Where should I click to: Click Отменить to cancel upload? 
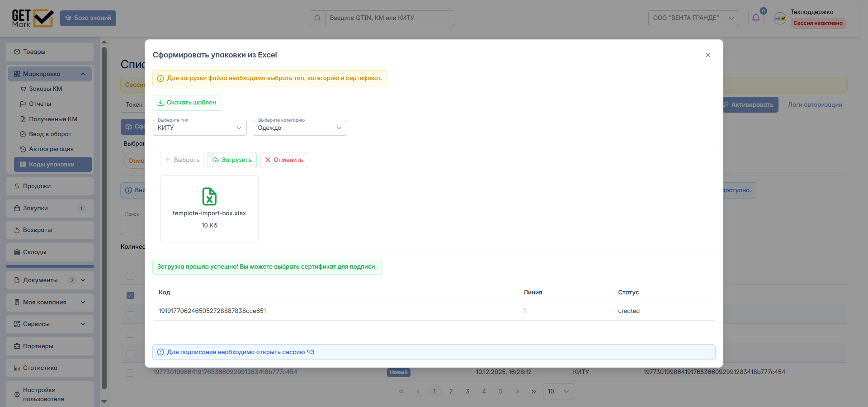point(284,160)
